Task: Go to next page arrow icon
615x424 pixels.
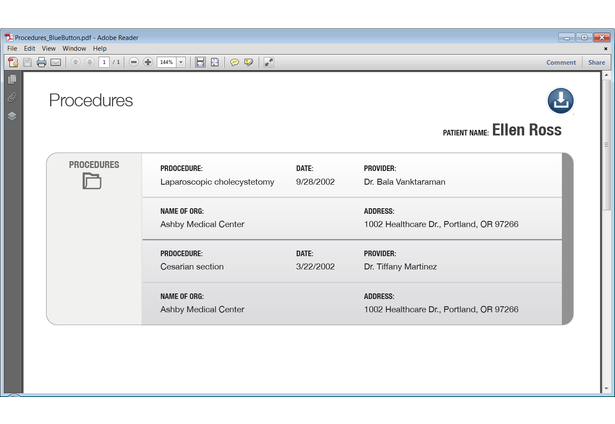Action: (x=89, y=62)
